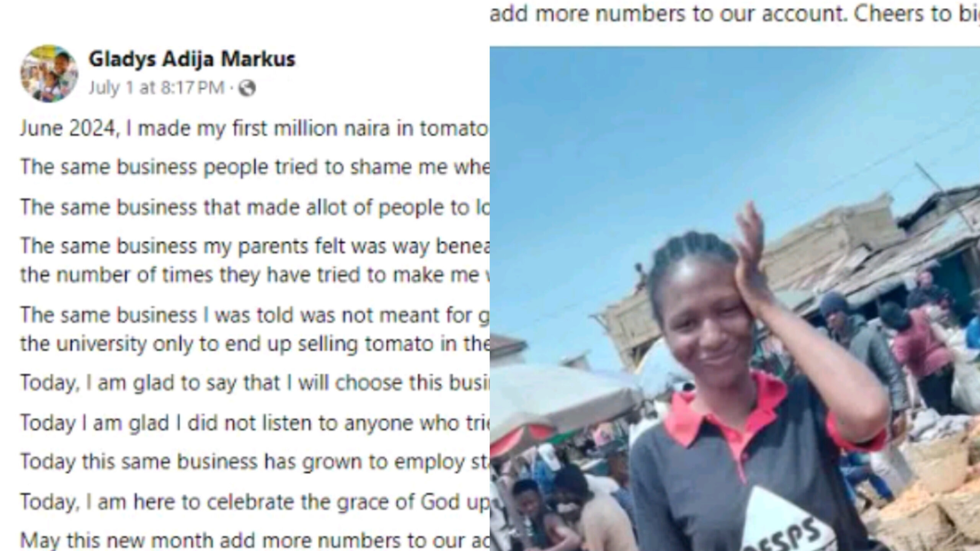This screenshot has width=980, height=551.
Task: Click 'Today, I am glad to say' line
Action: 255,383
